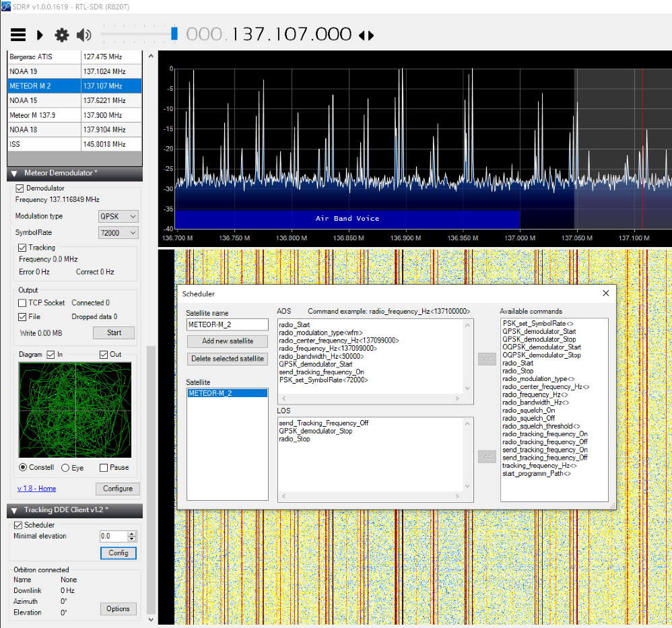Screen dimensions: 672x628
Task: Adjust the volume slider handle
Action: (174, 34)
